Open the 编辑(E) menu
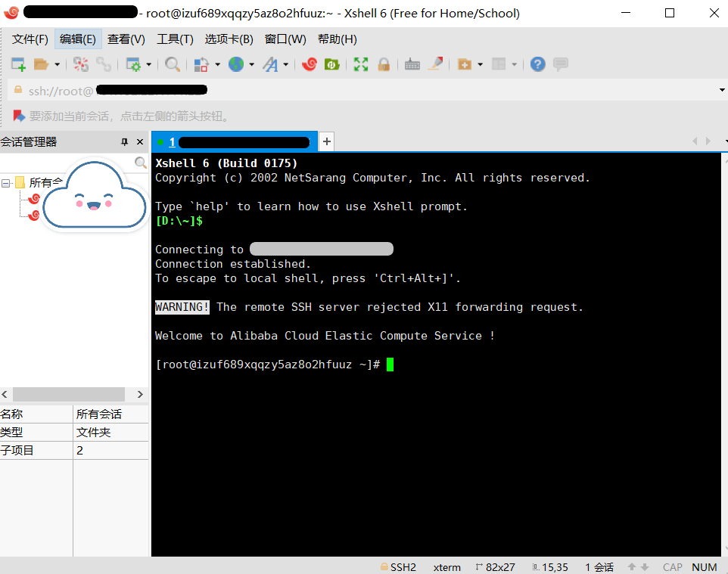The image size is (728, 574). tap(78, 39)
